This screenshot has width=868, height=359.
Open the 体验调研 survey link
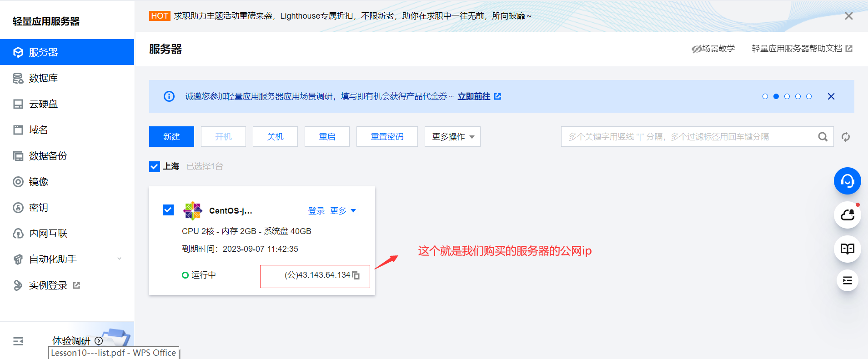[x=77, y=341]
